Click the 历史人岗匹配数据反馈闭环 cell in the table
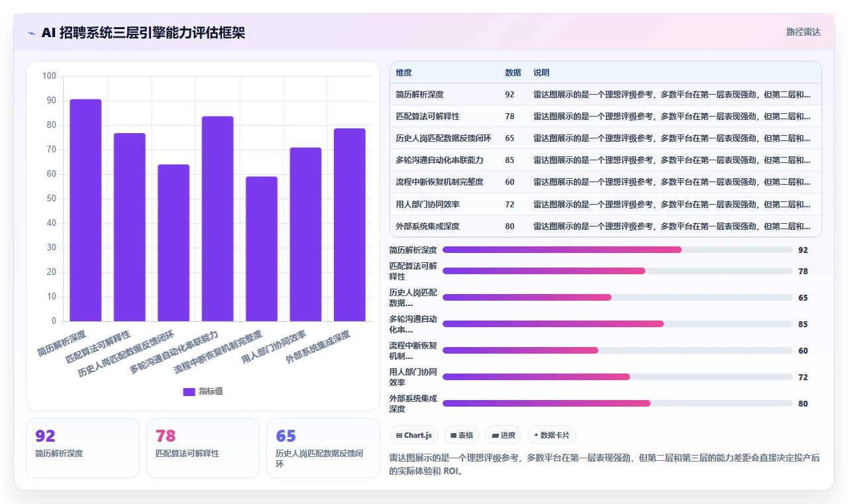 point(443,138)
